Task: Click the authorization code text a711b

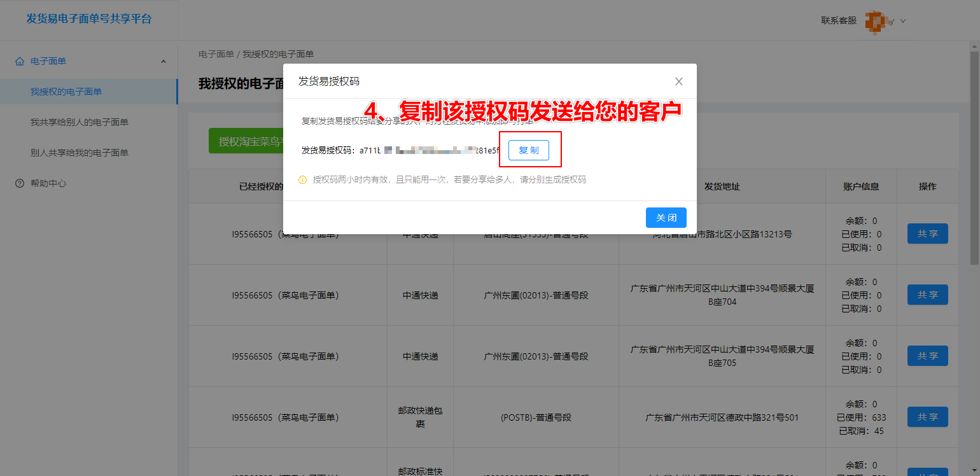Action: tap(430, 150)
